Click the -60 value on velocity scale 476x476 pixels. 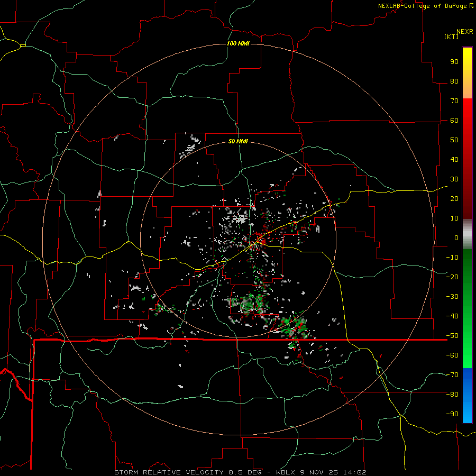[x=452, y=355]
